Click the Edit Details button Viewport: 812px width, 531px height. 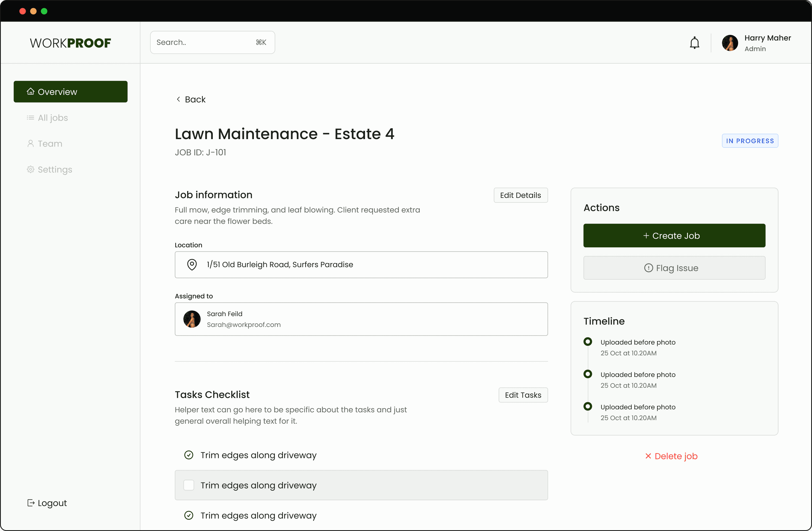coord(520,195)
